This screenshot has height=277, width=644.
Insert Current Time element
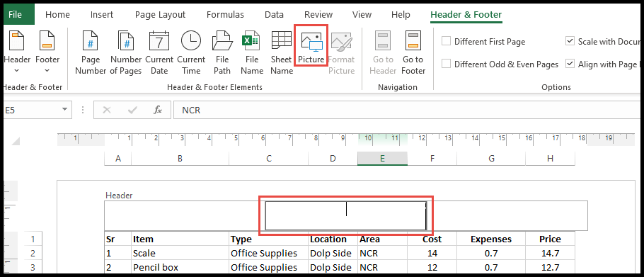[x=191, y=52]
